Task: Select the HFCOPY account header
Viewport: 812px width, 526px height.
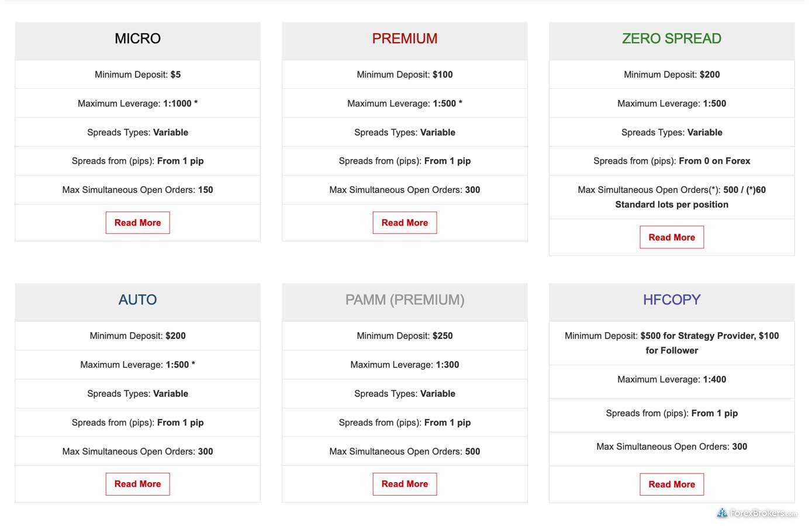Action: coord(672,300)
